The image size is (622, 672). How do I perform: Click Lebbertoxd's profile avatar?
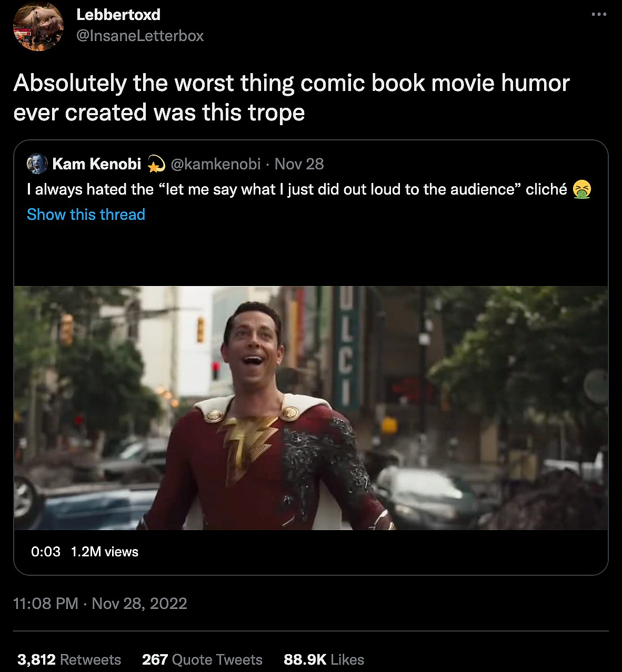coord(38,25)
